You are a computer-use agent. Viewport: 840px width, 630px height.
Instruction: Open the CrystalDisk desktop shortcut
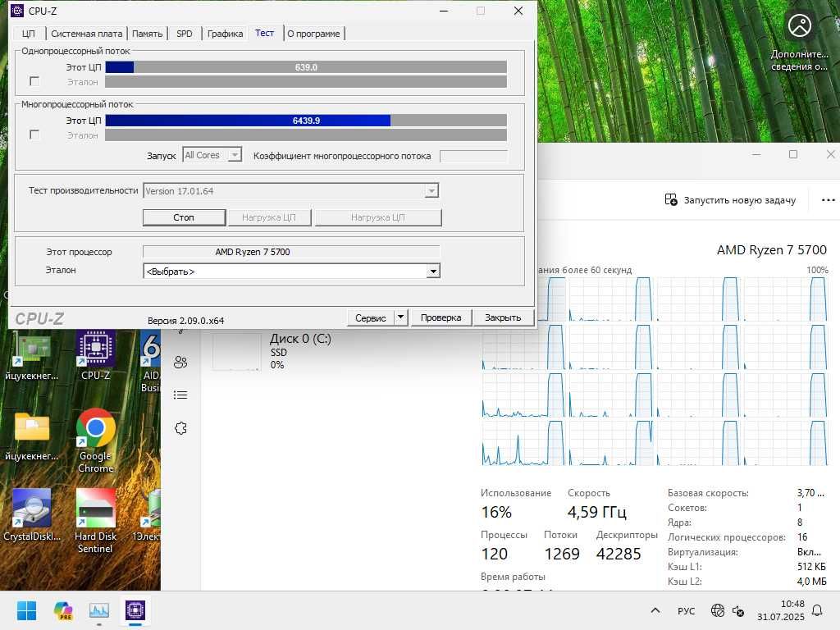tap(32, 515)
